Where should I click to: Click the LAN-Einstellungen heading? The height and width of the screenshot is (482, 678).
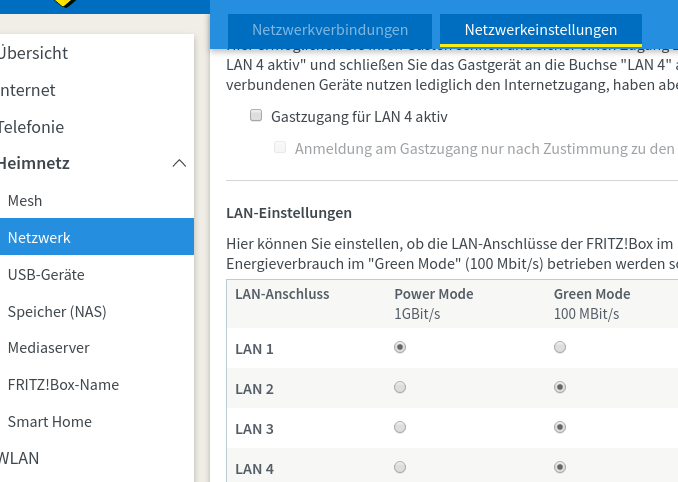pyautogui.click(x=289, y=213)
